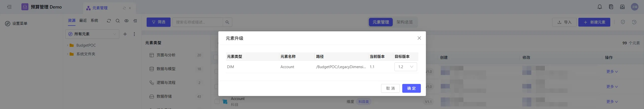Viewport: 644px width, 109px height.
Task: Refresh the resource tree
Action: [x=109, y=21]
